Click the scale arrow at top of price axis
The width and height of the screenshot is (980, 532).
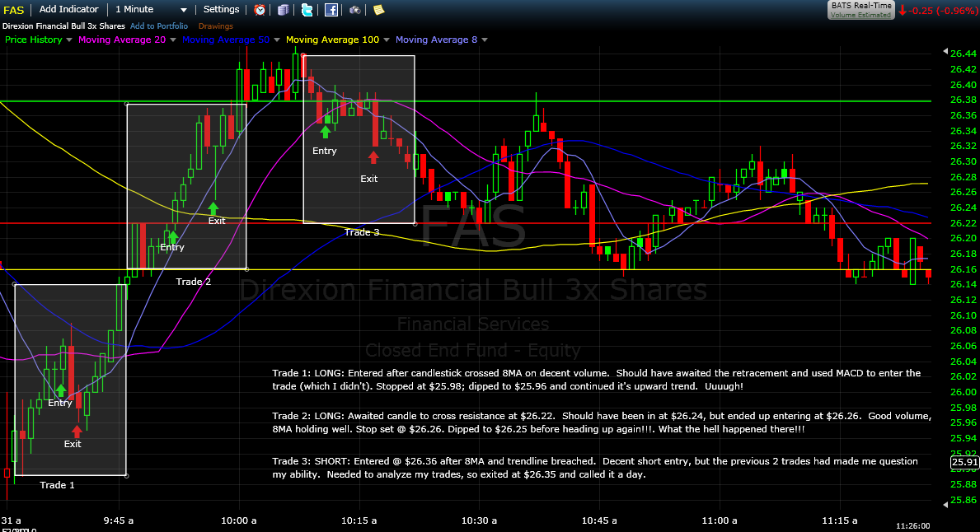pyautogui.click(x=945, y=53)
